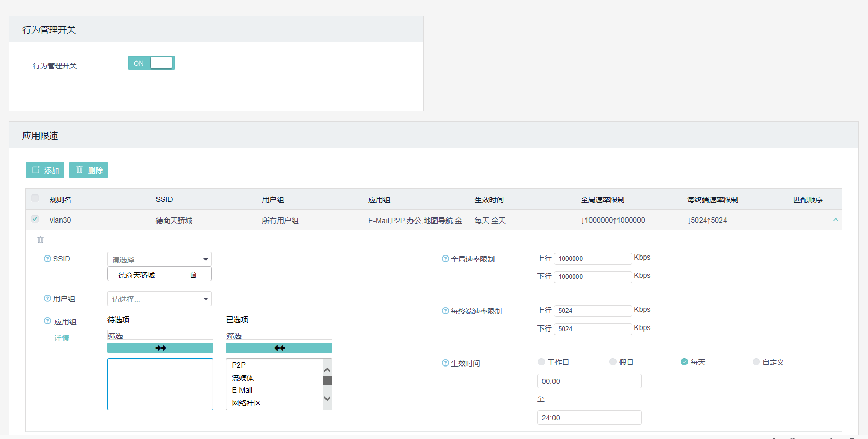This screenshot has width=868, height=439.
Task: Click the double left arrow move button
Action: [279, 348]
